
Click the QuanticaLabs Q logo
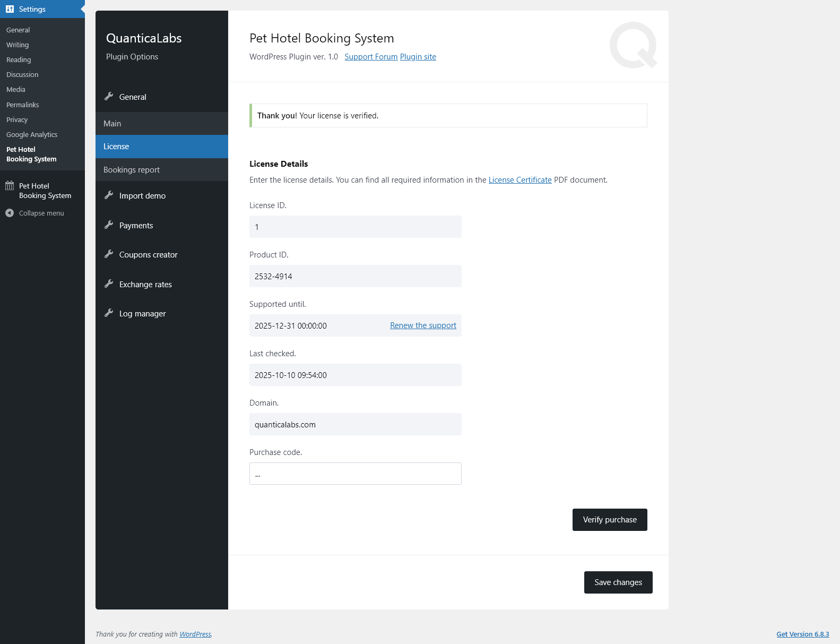(633, 45)
